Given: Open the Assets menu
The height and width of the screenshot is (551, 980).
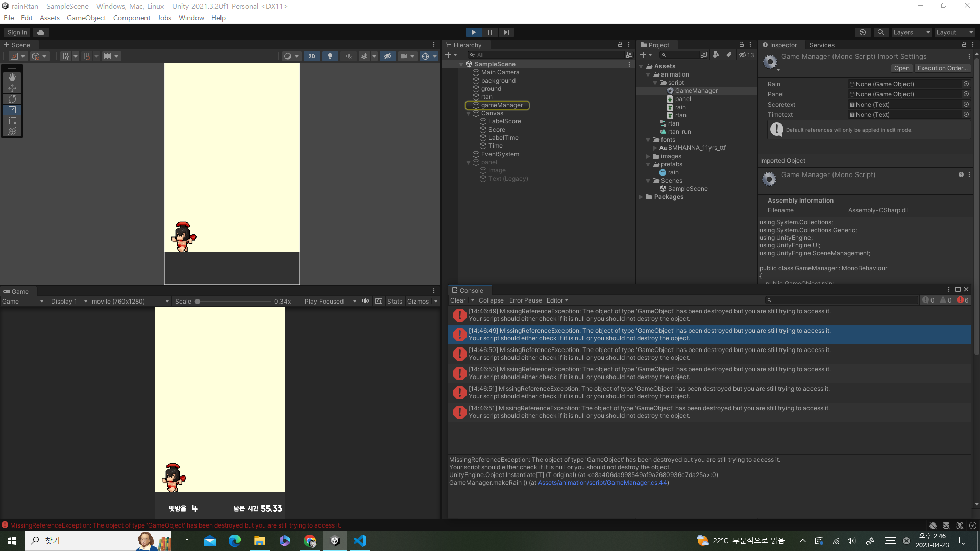Looking at the screenshot, I should point(50,18).
